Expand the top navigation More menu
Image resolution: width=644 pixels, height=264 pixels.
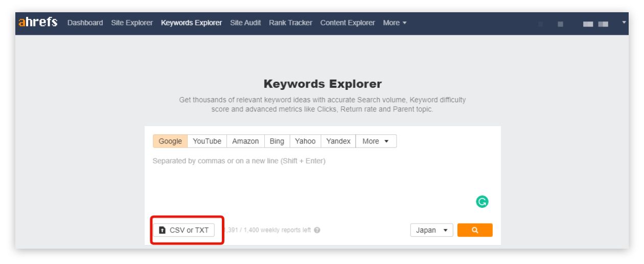(395, 23)
